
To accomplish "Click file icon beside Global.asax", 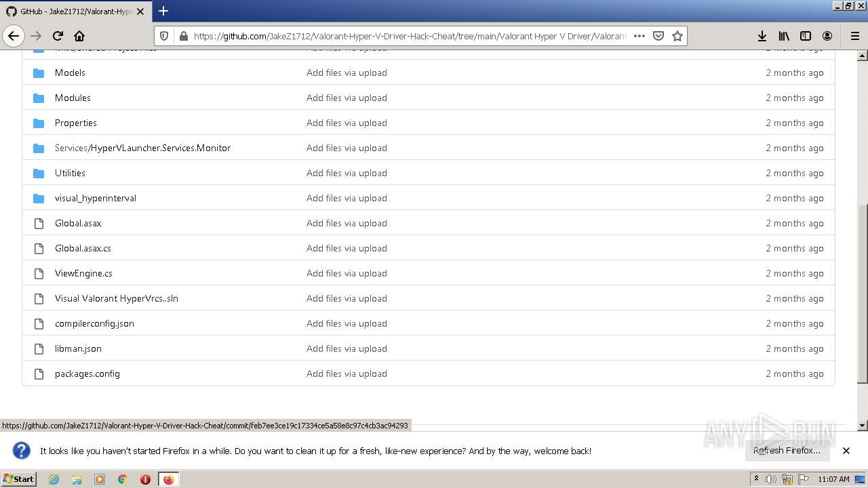I will tap(39, 223).
